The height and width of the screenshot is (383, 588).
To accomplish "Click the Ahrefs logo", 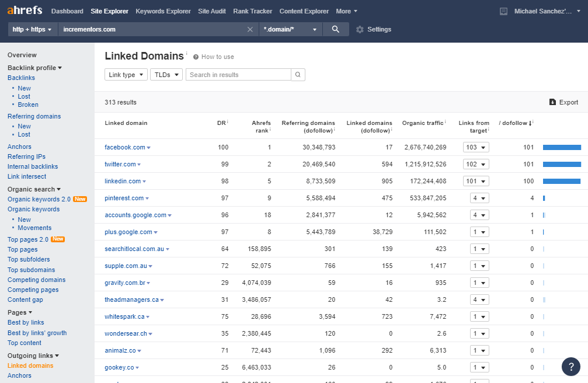I will 25,10.
